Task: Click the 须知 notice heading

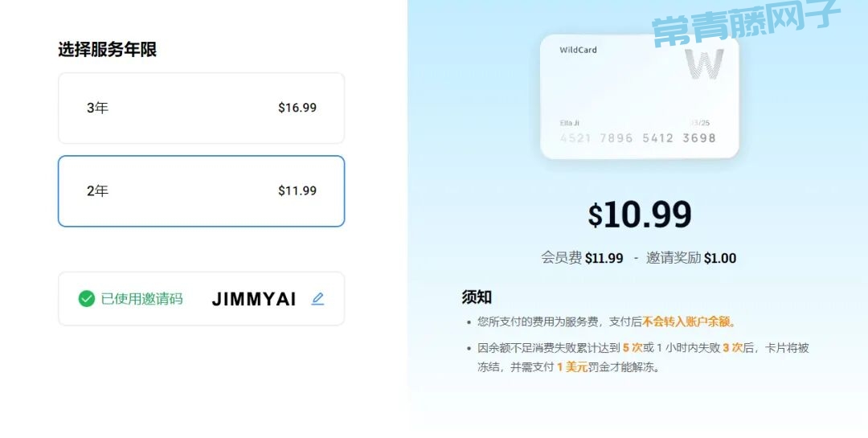Action: pos(477,297)
